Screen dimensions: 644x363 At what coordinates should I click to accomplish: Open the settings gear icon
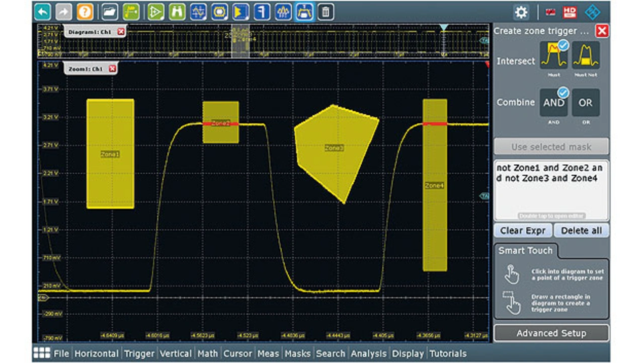coord(521,12)
